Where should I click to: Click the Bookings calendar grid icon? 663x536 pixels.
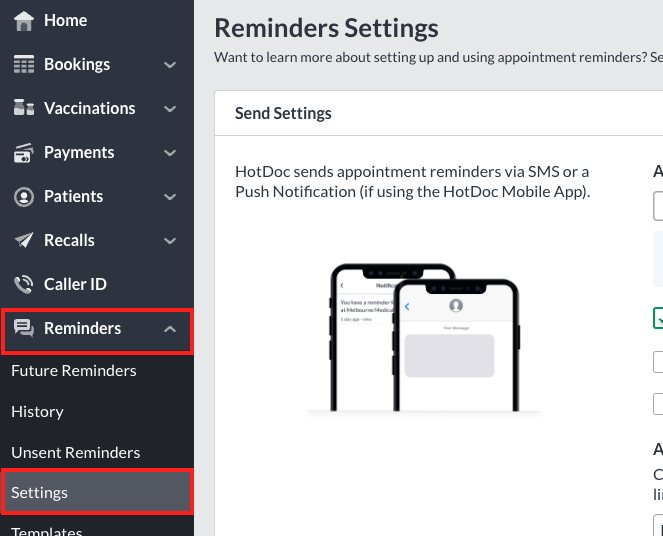coord(24,64)
